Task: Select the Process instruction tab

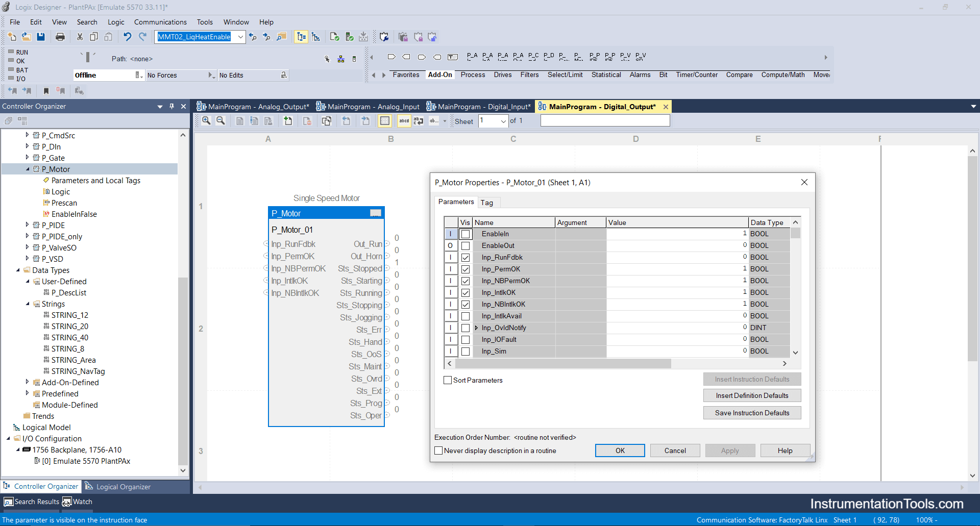Action: coord(473,74)
